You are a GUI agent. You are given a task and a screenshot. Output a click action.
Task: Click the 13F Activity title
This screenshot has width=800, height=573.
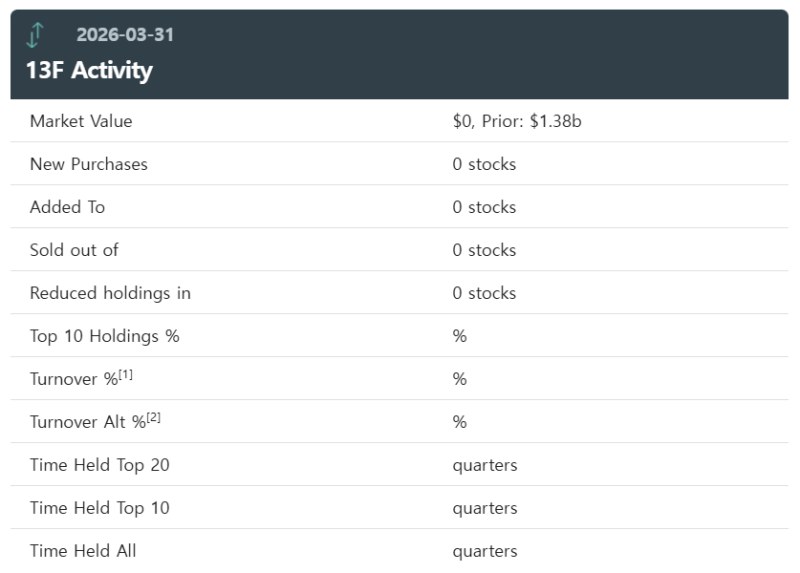[x=89, y=70]
